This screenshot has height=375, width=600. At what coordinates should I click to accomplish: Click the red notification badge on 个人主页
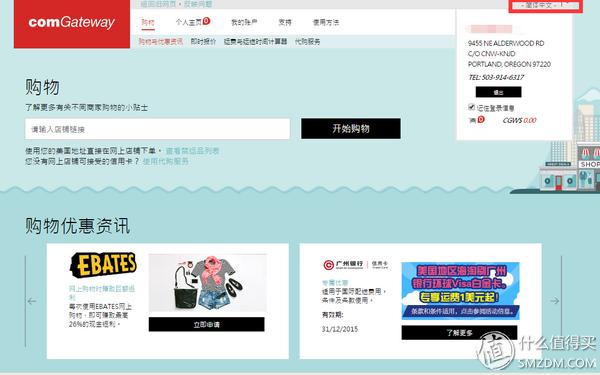(x=206, y=21)
